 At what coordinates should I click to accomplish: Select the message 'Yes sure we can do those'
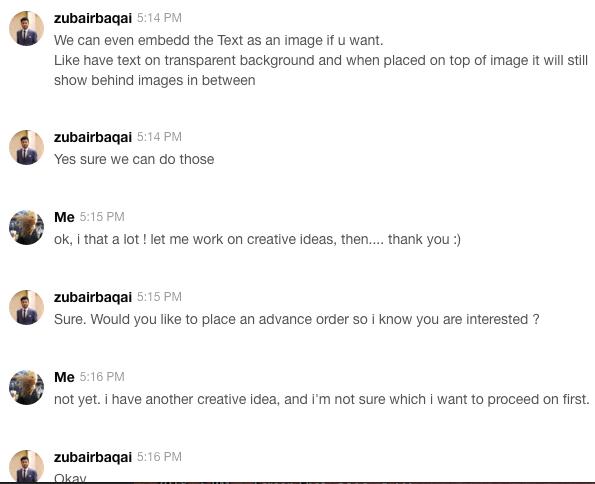pyautogui.click(x=134, y=159)
